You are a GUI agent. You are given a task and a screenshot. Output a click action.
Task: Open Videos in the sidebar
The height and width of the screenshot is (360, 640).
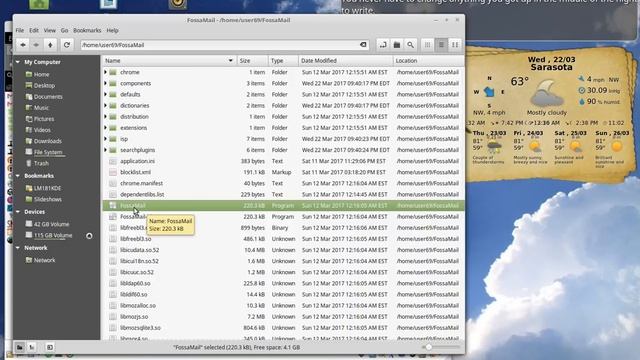pyautogui.click(x=42, y=130)
